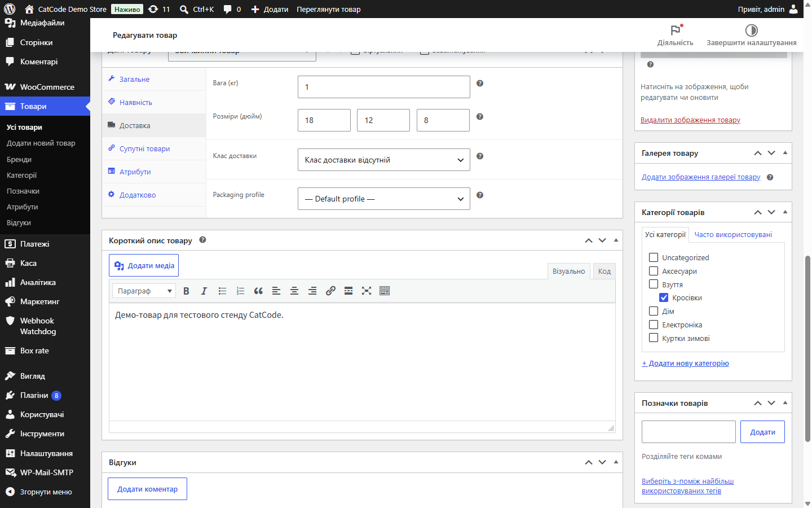
Task: Align text left in the editor
Action: click(x=276, y=291)
